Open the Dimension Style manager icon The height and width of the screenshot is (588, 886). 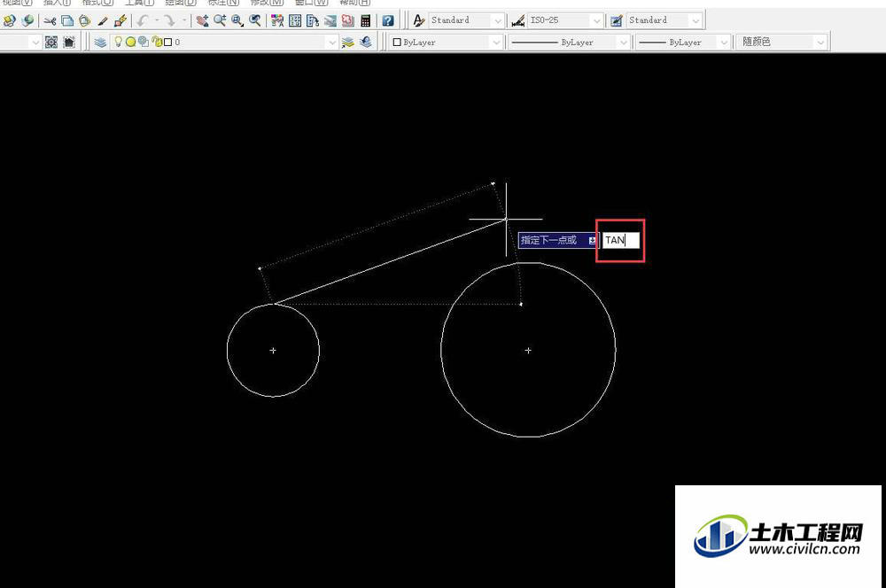(x=517, y=21)
